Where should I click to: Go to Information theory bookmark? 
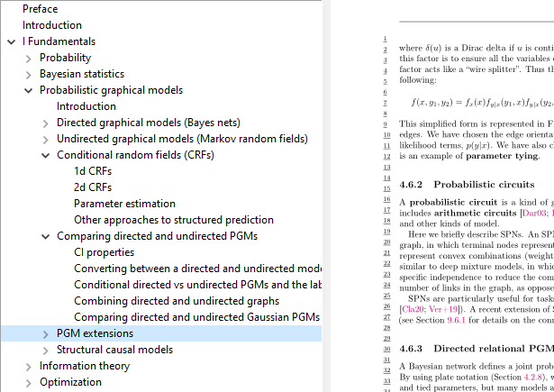[85, 366]
